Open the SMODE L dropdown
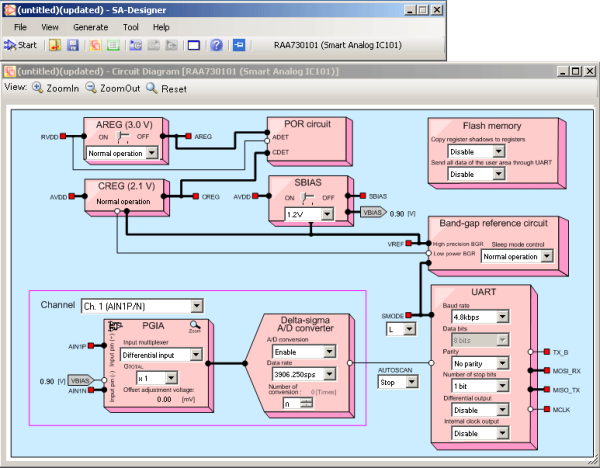The height and width of the screenshot is (468, 600). (x=401, y=329)
